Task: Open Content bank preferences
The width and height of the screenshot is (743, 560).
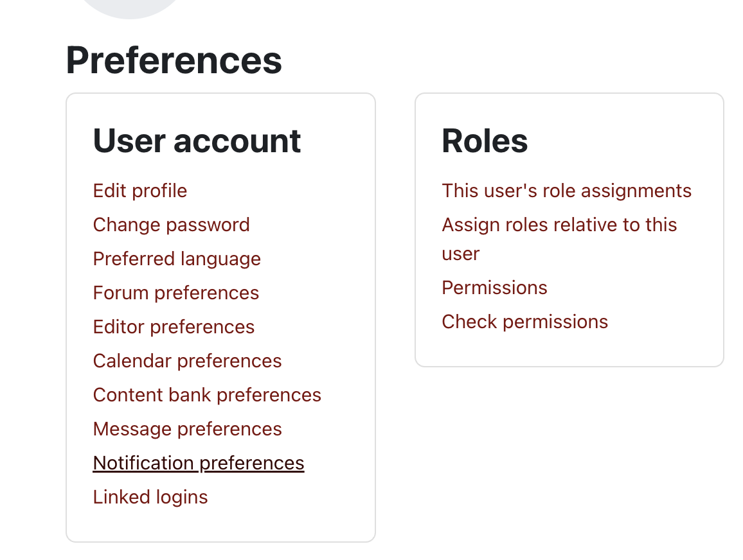Action: coord(207,395)
